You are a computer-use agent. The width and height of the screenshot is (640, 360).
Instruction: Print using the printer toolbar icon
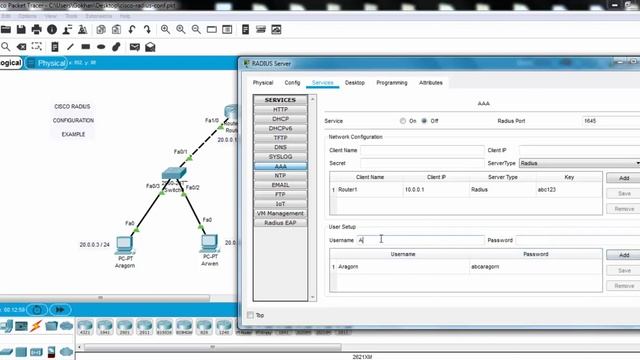(36, 29)
